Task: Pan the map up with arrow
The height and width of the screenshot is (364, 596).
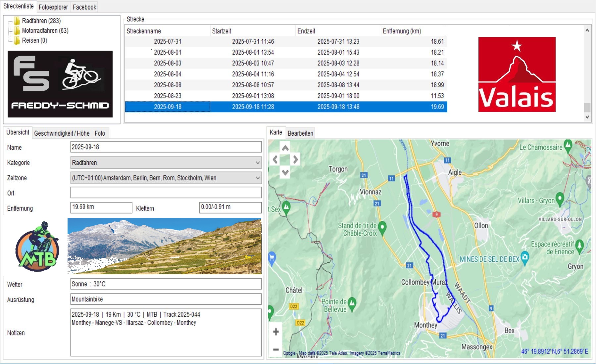Action: point(285,148)
